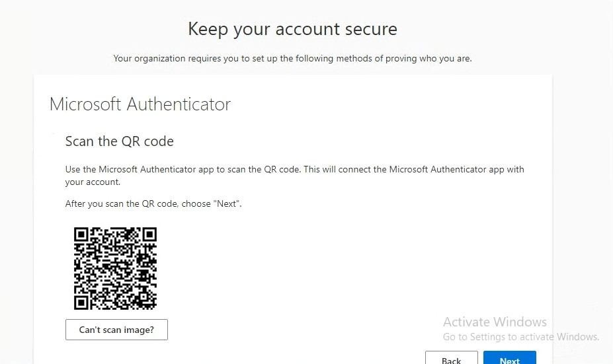Click the wrapped text line "your account."
613x364 pixels.
pyautogui.click(x=93, y=182)
